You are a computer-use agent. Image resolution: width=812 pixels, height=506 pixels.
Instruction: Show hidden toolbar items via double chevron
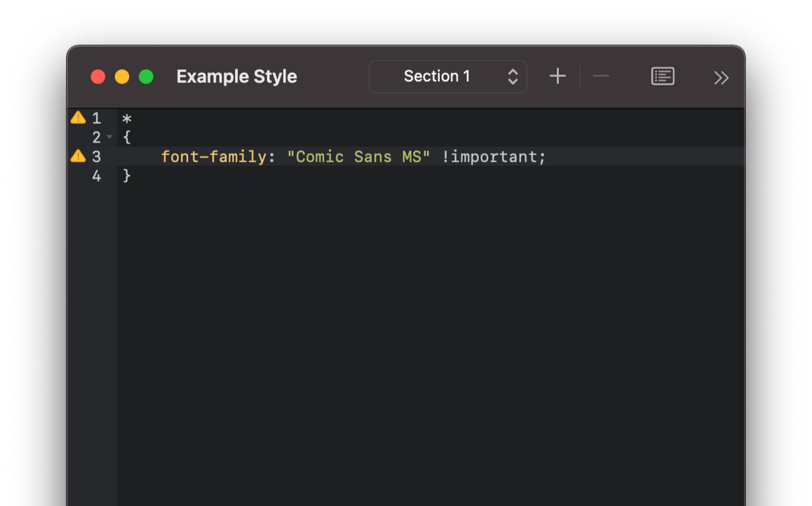pos(721,78)
